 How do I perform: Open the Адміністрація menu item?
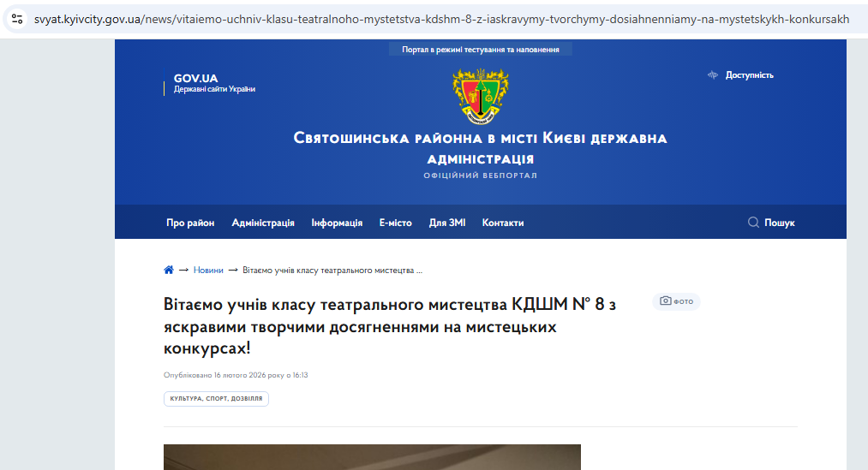pyautogui.click(x=263, y=223)
